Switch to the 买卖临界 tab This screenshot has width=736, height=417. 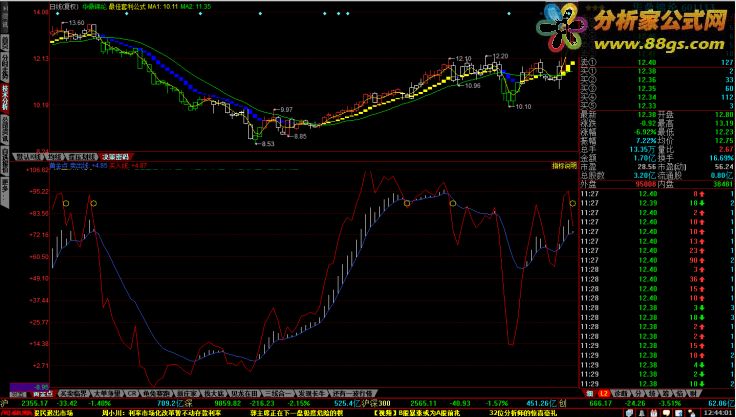(72, 394)
